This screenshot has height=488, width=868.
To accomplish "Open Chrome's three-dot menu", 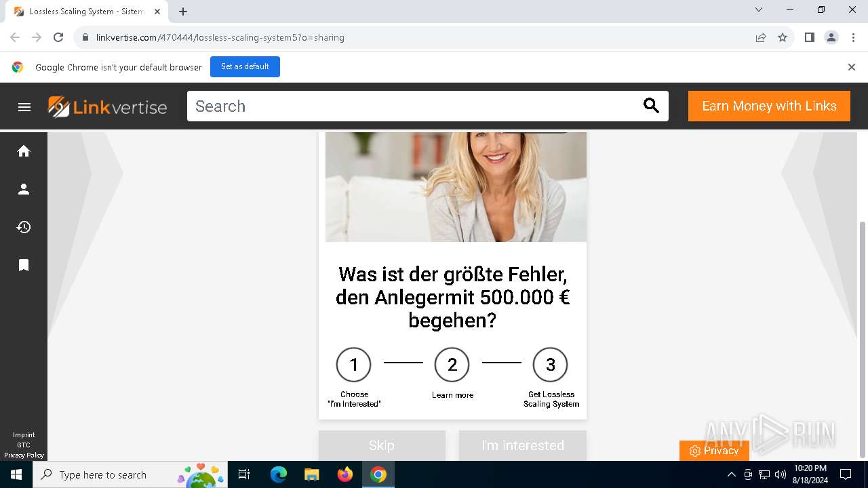I will click(853, 37).
